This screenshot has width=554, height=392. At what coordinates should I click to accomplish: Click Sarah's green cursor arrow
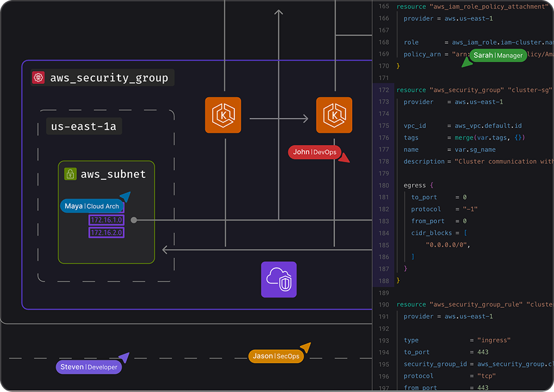[467, 62]
